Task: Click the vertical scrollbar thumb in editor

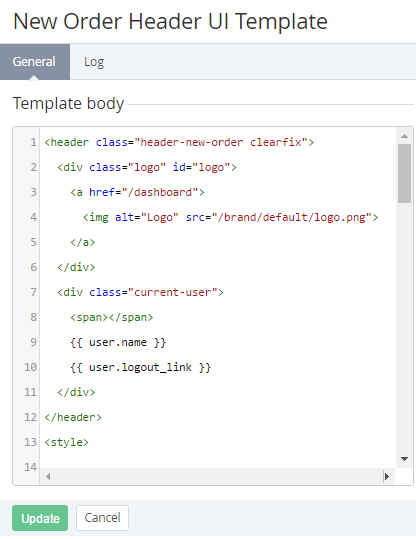Action: [x=404, y=173]
